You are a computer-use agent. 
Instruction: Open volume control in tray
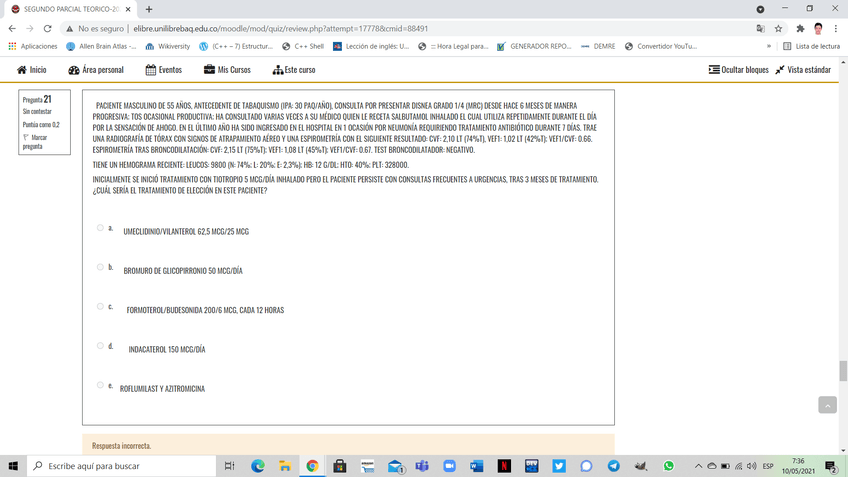752,466
